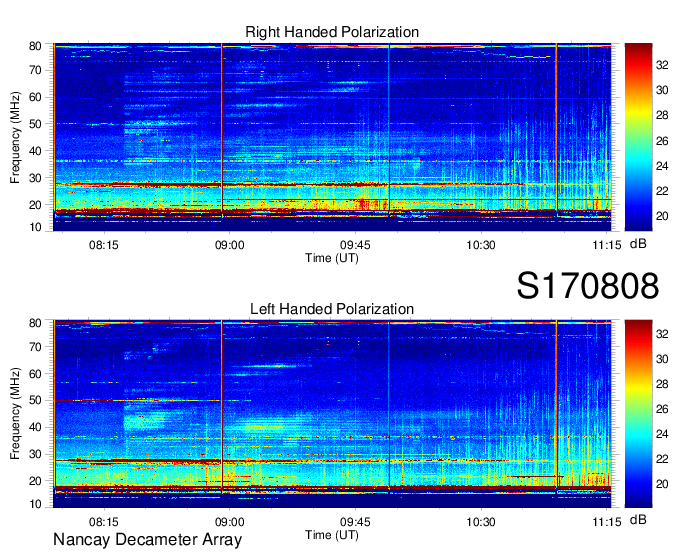Click the 20 frequency tick in the bottom panel

tap(35, 481)
